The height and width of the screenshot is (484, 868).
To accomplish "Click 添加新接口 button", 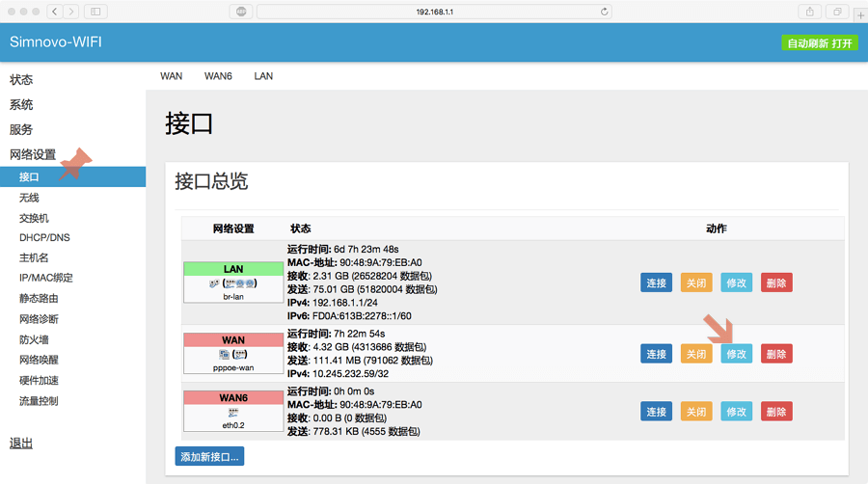I will point(209,456).
